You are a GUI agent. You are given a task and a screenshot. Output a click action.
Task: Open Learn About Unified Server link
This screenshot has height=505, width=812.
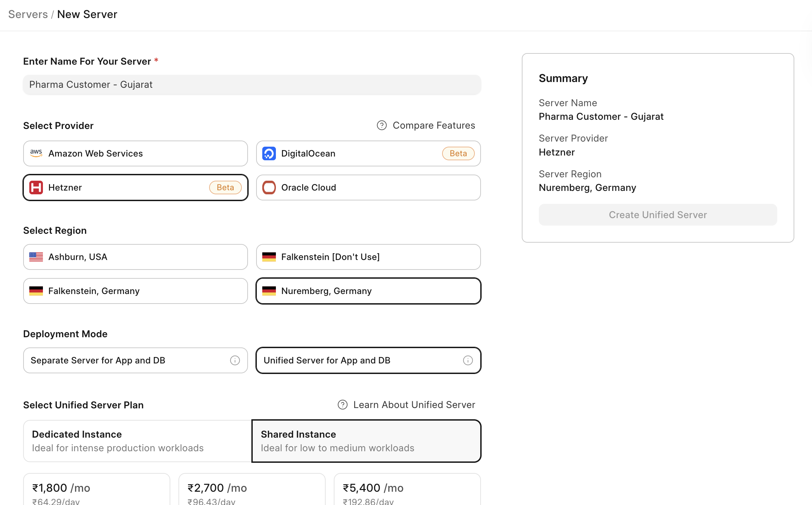[414, 405]
